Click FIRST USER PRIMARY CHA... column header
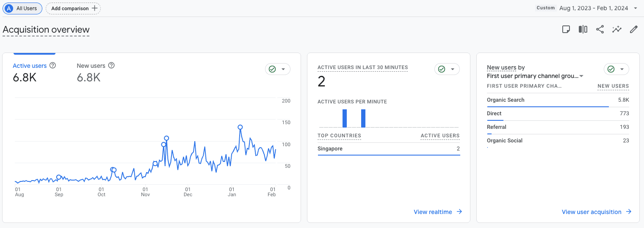The width and height of the screenshot is (644, 228). pos(524,86)
